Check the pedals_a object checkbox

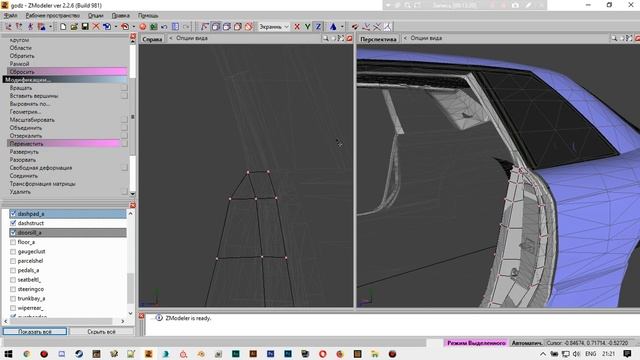[x=13, y=270]
